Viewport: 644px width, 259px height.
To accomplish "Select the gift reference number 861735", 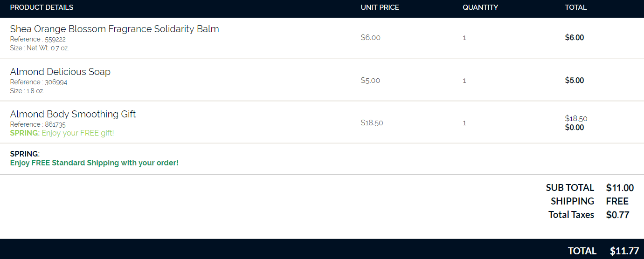I will click(55, 124).
